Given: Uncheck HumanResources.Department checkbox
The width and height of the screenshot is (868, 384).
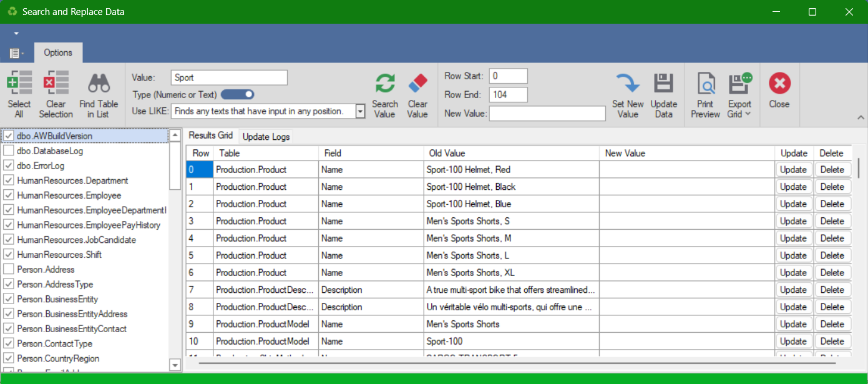Looking at the screenshot, I should point(9,180).
